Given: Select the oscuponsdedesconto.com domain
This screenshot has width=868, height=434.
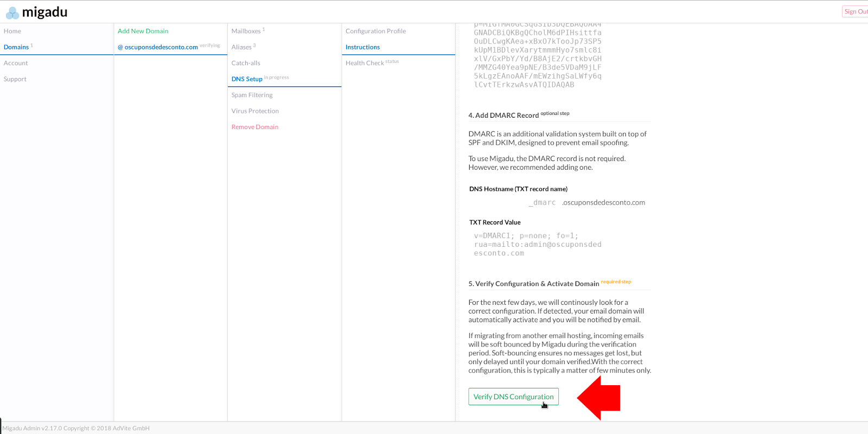Looking at the screenshot, I should tap(158, 47).
